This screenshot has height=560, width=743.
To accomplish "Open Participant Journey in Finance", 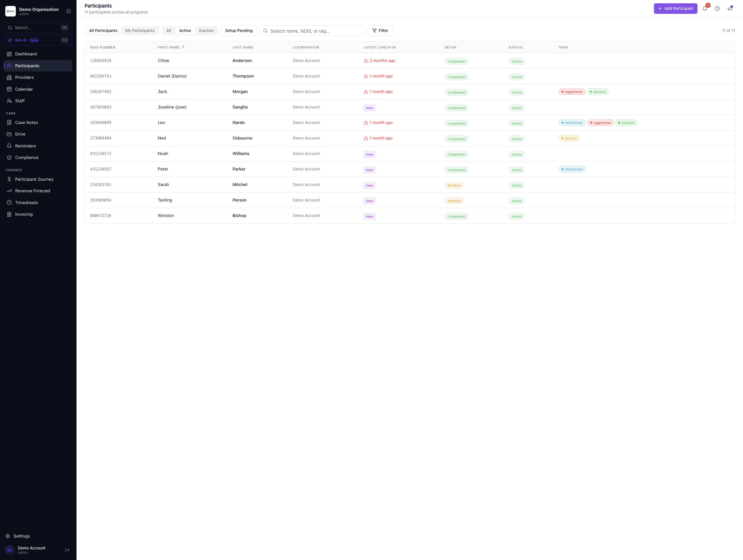I will pos(38,179).
